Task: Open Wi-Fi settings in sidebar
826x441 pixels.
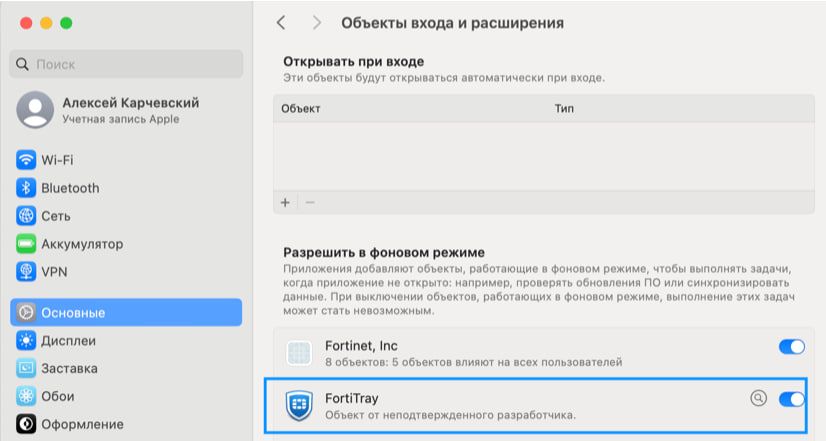Action: point(57,160)
